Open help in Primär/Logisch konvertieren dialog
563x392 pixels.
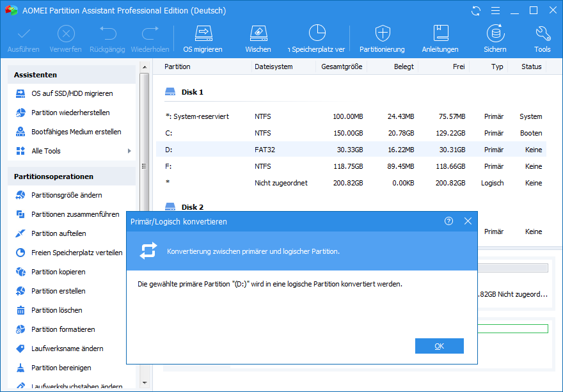click(x=448, y=221)
